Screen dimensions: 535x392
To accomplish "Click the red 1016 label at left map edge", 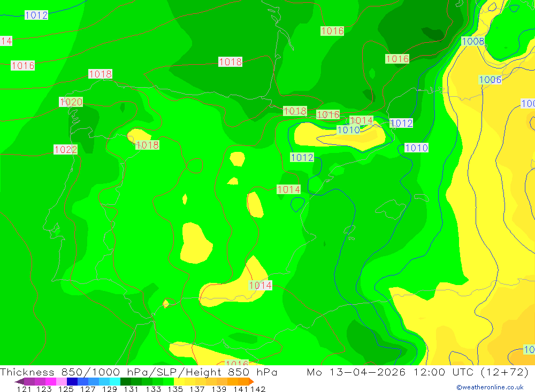I will coord(23,65).
